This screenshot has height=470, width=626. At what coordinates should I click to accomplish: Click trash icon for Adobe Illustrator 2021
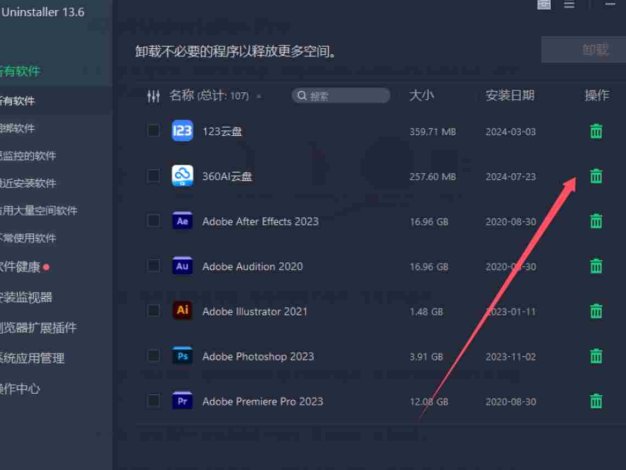point(596,311)
